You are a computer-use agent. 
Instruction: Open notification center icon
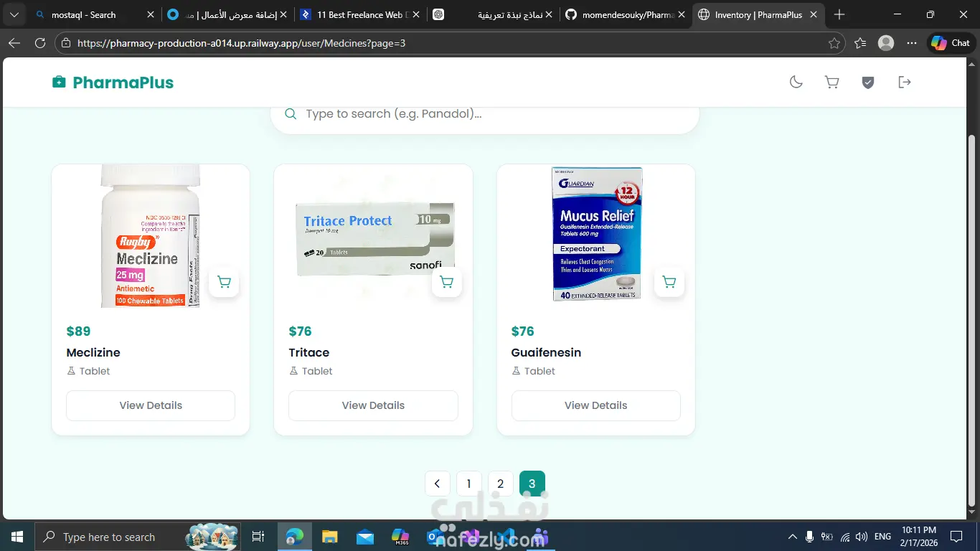point(956,537)
